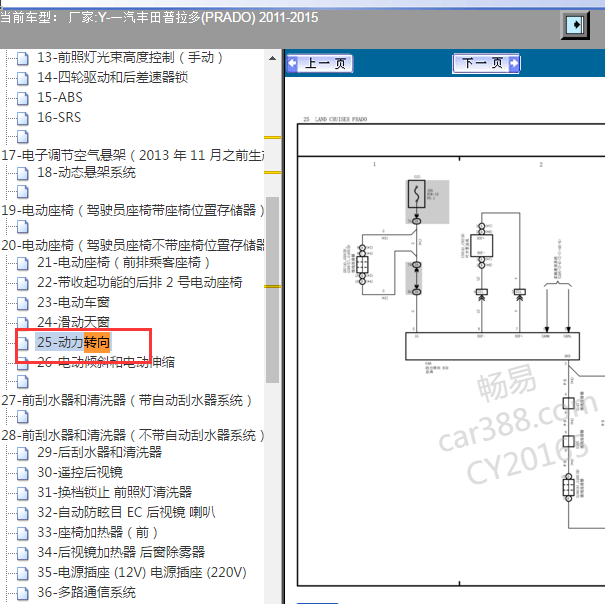Viewport: 605px width, 604px height.
Task: Open 26-电动倾斜和电动伸缩 entry
Action: coord(106,362)
